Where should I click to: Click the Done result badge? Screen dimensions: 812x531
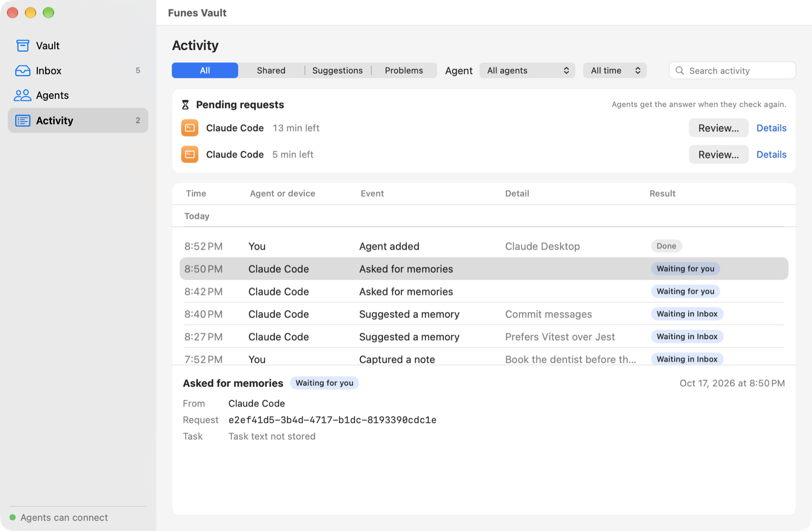666,246
